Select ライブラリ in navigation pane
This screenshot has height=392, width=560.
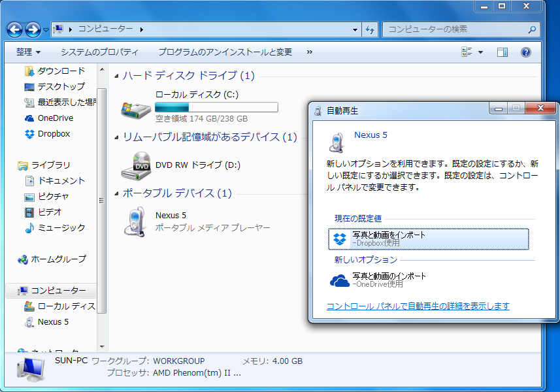44,165
